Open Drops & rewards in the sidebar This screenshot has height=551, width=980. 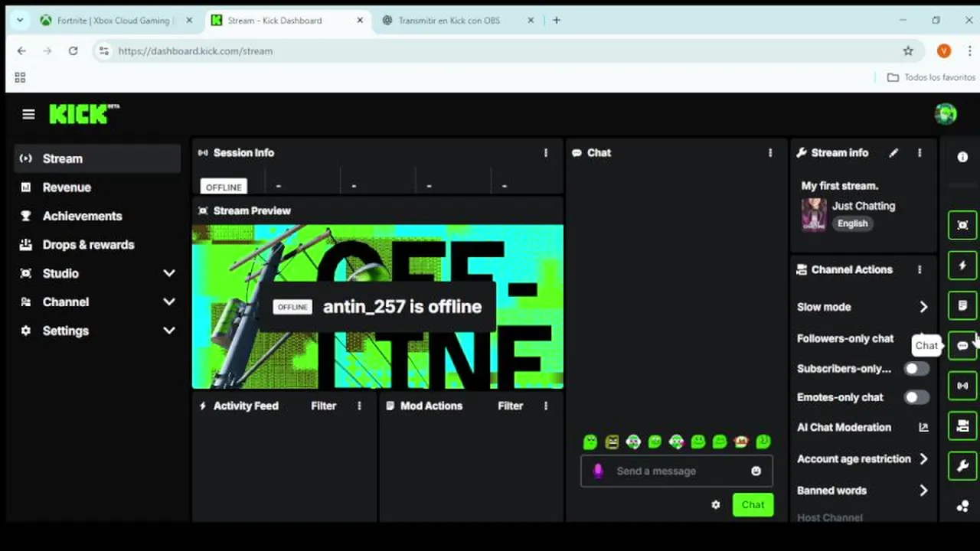tap(97, 245)
